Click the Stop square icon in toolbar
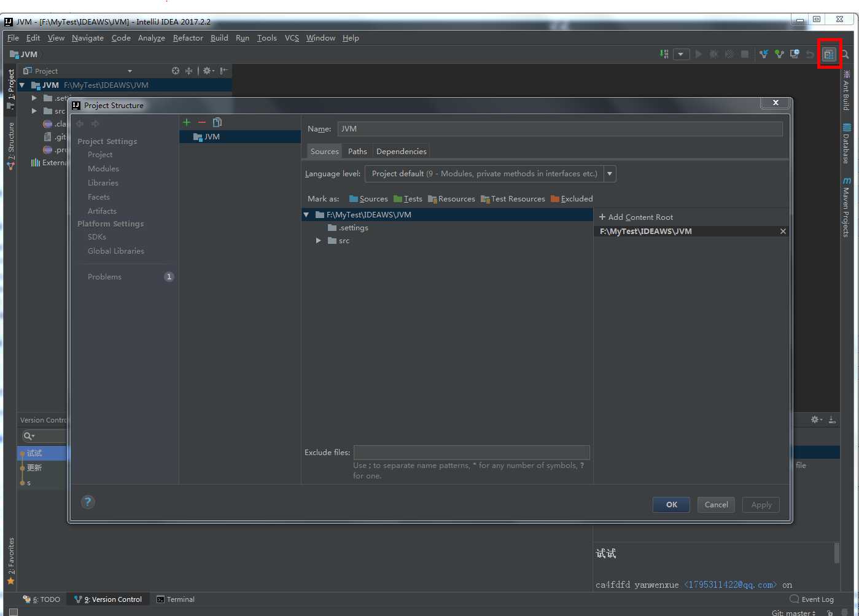This screenshot has width=859, height=616. click(x=744, y=54)
